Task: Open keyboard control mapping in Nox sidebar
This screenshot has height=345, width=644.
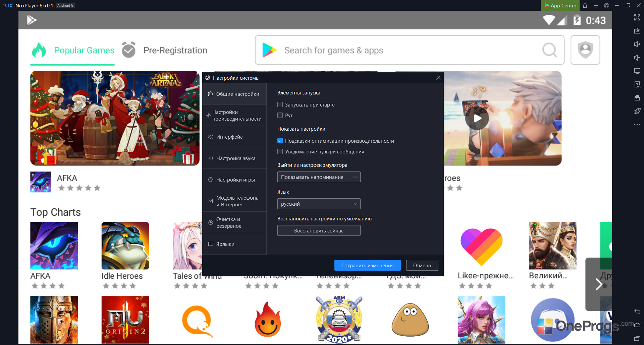Action: click(x=637, y=31)
